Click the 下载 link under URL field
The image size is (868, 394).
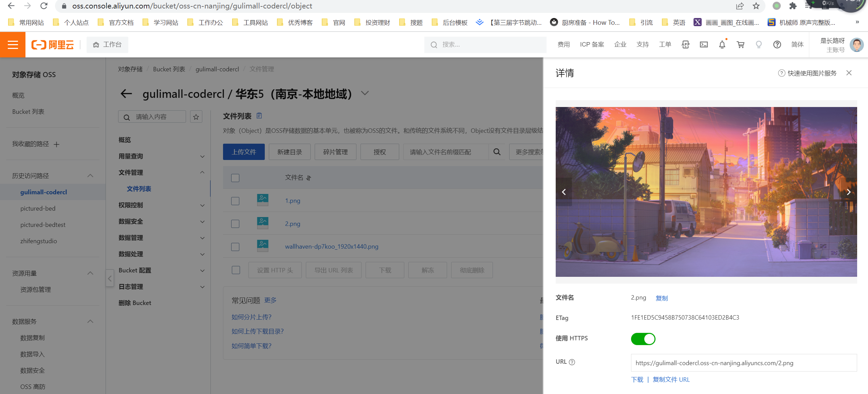[x=637, y=379]
